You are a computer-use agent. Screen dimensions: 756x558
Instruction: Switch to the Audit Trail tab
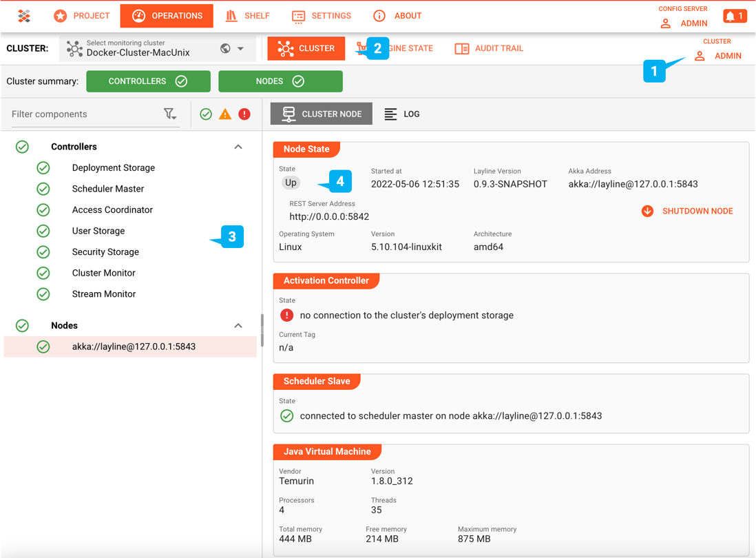tap(488, 48)
